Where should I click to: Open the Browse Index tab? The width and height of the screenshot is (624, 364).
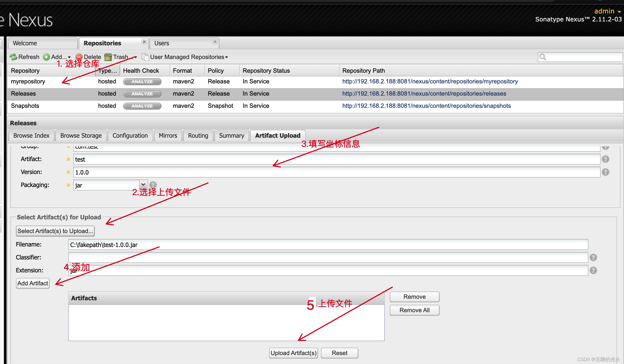pos(31,136)
